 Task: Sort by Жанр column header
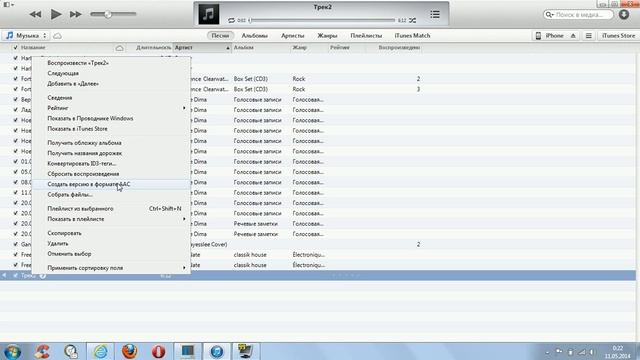click(309, 47)
